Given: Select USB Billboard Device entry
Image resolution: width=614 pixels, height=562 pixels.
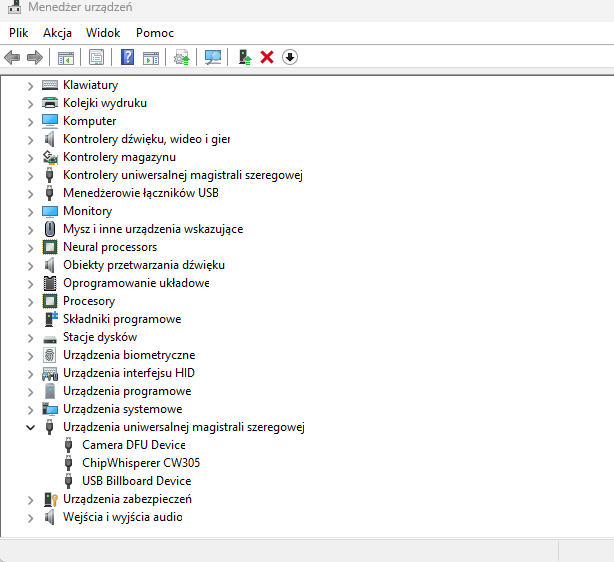Looking at the screenshot, I should point(136,481).
